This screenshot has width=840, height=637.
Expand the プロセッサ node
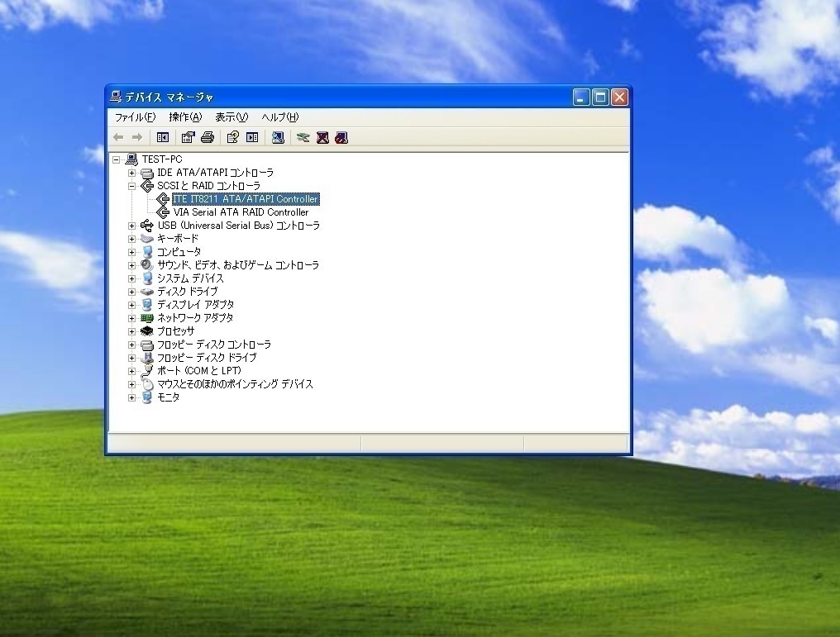pyautogui.click(x=131, y=331)
